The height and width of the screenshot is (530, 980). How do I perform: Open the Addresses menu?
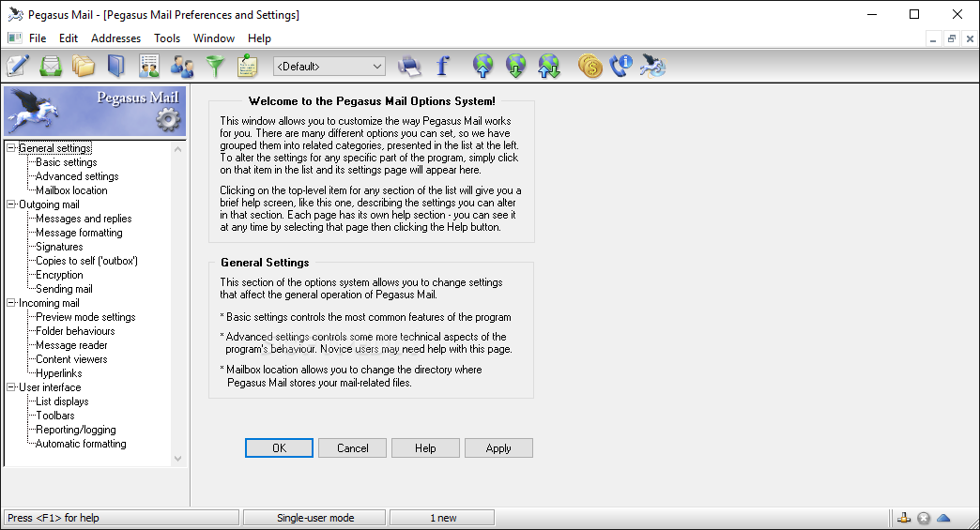coord(115,38)
